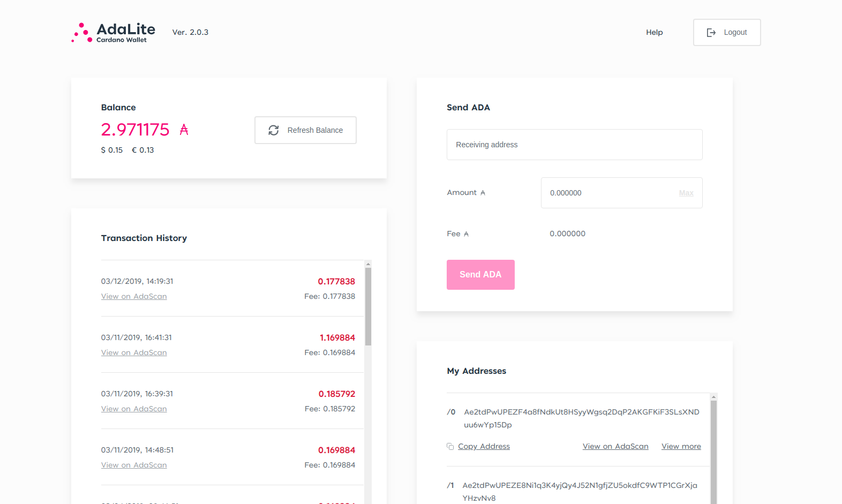This screenshot has height=504, width=842.
Task: Click the Transaction History heading
Action: 144,238
